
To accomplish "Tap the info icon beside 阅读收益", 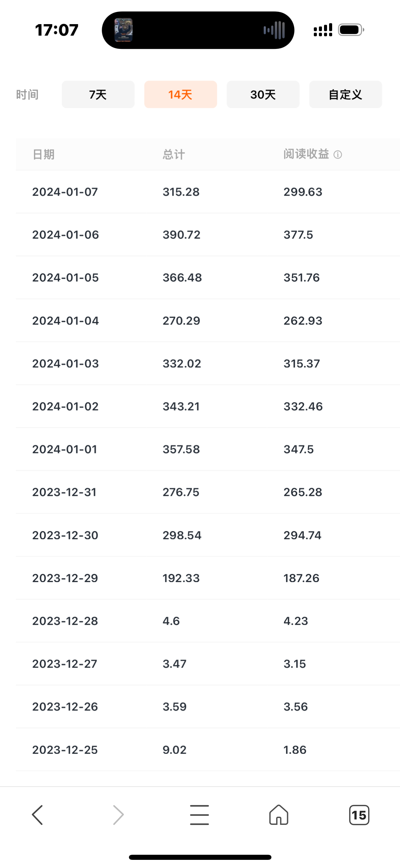I will (338, 155).
